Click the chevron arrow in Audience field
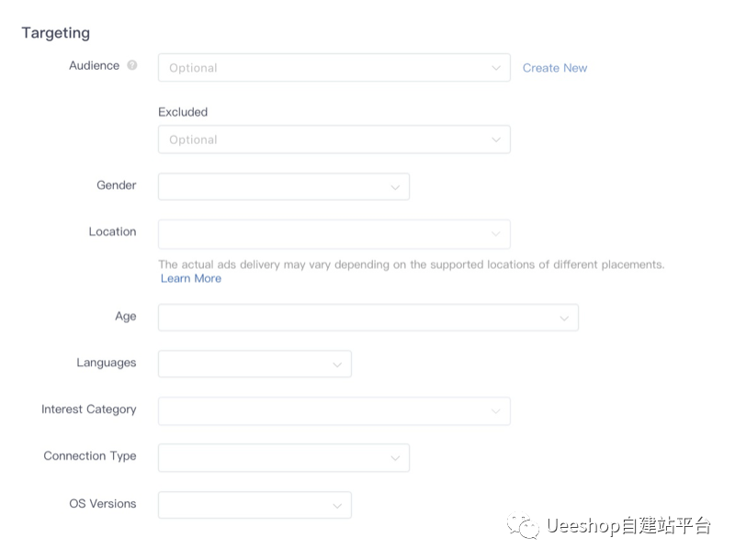The height and width of the screenshot is (560, 735). (496, 68)
